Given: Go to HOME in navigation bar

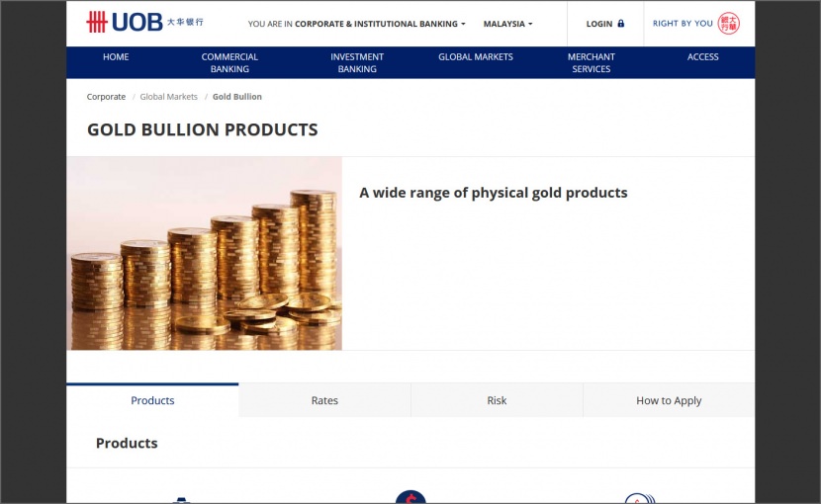Looking at the screenshot, I should [x=116, y=57].
